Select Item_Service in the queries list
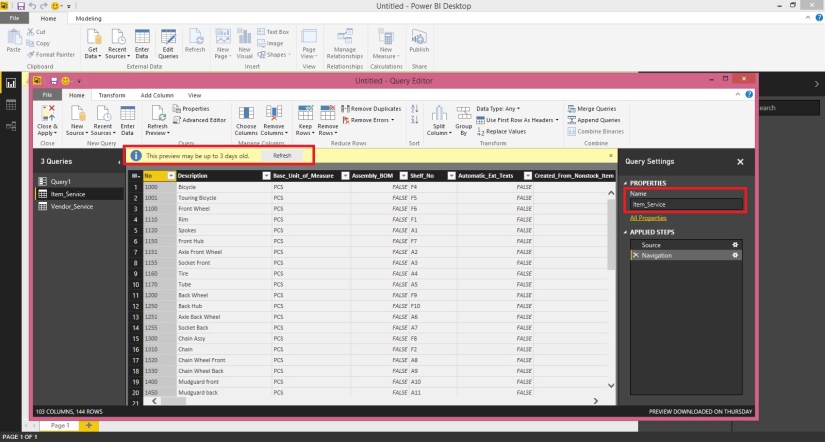Image resolution: width=825 pixels, height=442 pixels. coord(79,194)
